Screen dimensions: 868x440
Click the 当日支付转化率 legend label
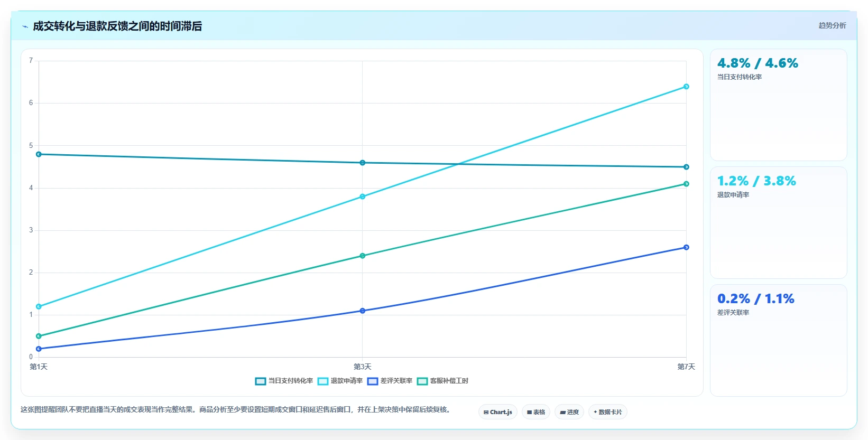(290, 381)
